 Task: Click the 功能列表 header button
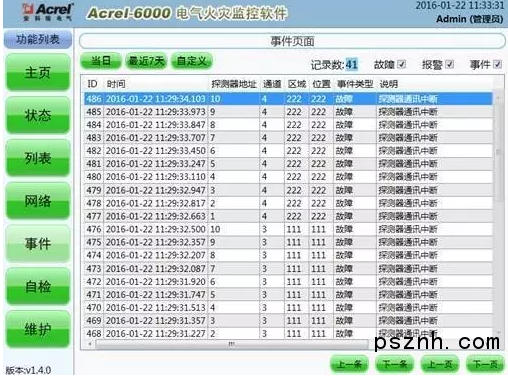[x=38, y=39]
